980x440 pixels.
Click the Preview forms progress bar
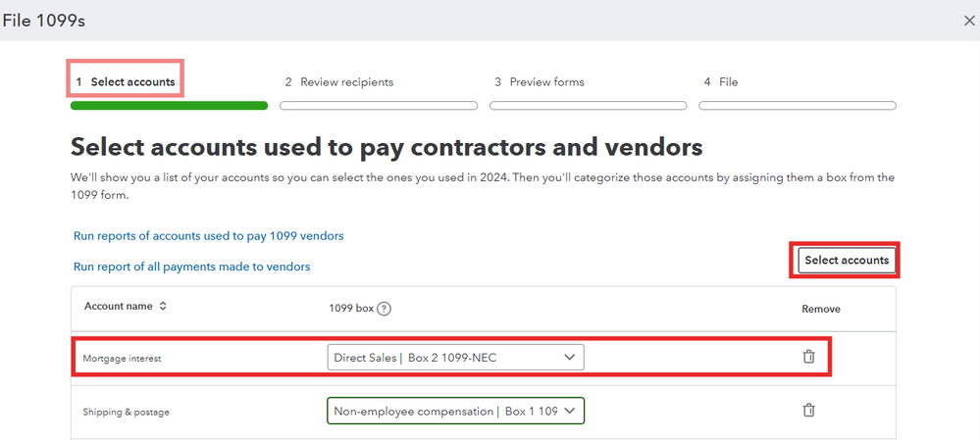click(588, 106)
